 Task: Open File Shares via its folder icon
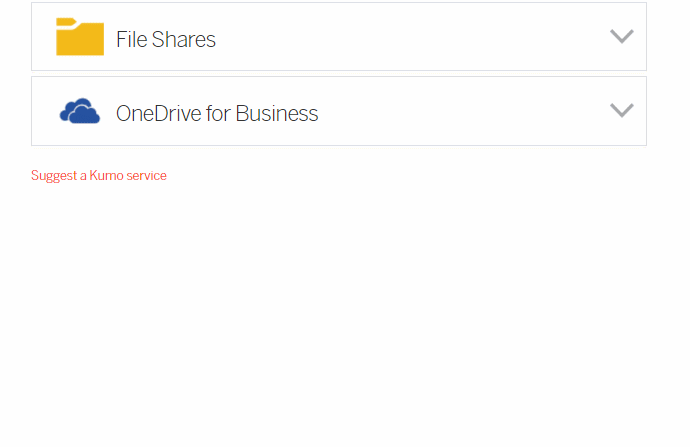coord(80,37)
